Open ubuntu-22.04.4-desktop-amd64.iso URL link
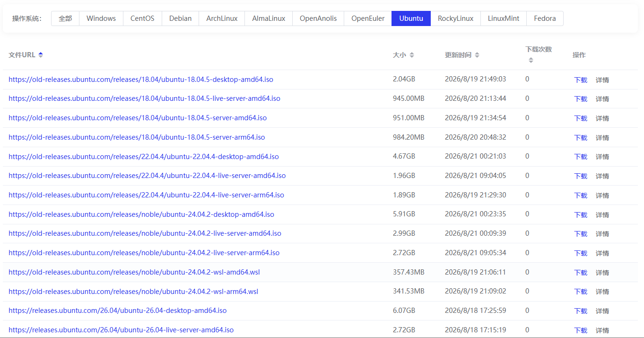The width and height of the screenshot is (644, 338). pos(144,157)
